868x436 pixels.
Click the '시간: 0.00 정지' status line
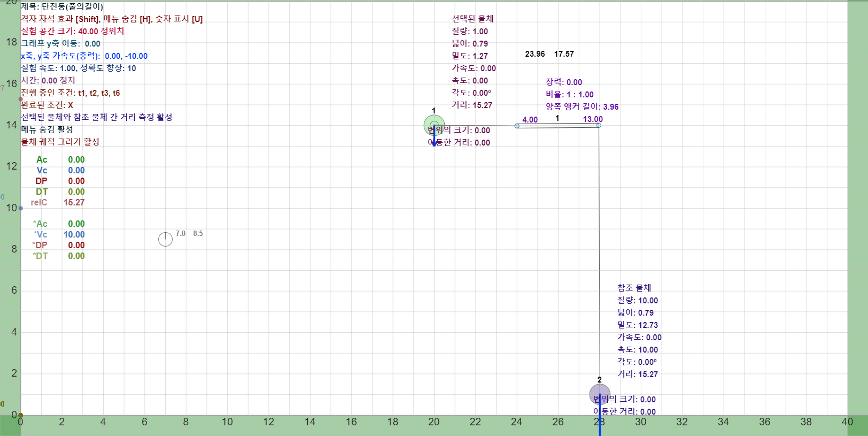click(x=48, y=80)
